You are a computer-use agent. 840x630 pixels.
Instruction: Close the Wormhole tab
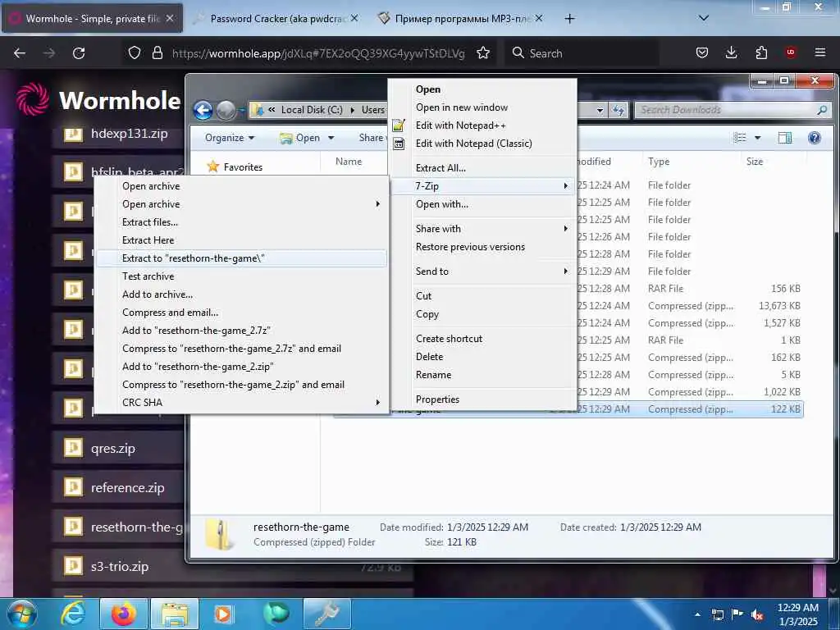(170, 18)
